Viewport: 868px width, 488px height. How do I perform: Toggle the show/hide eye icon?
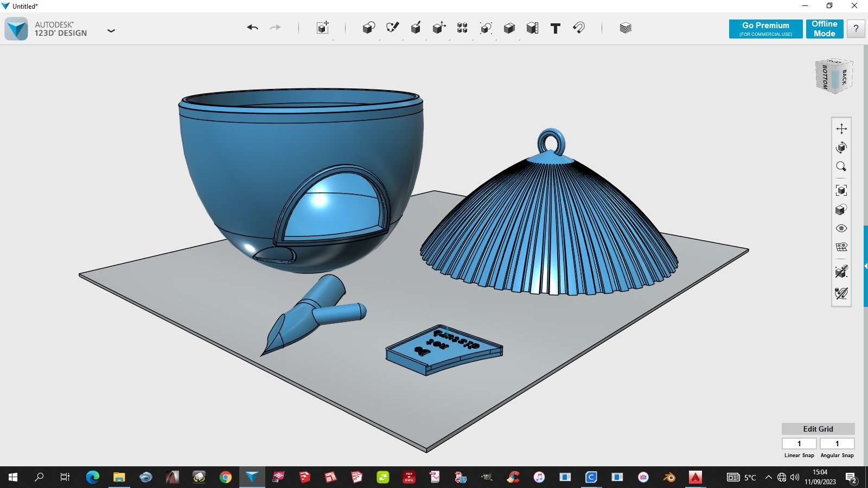[x=841, y=228]
